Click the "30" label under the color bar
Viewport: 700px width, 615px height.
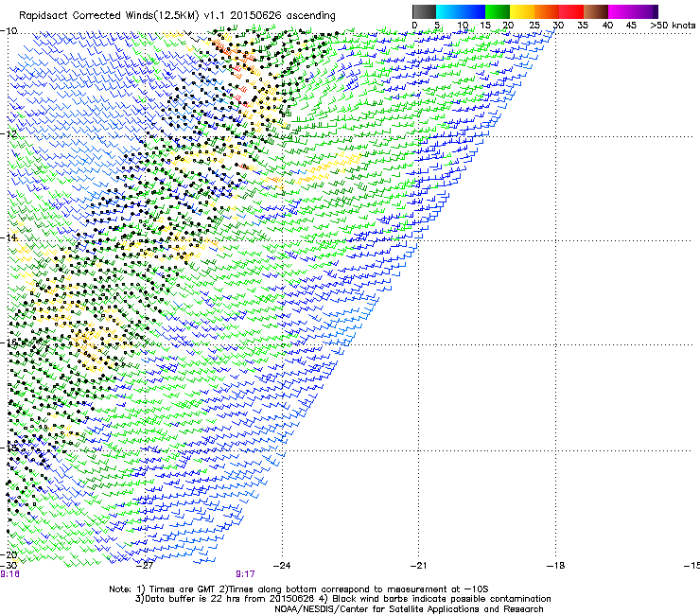558,26
